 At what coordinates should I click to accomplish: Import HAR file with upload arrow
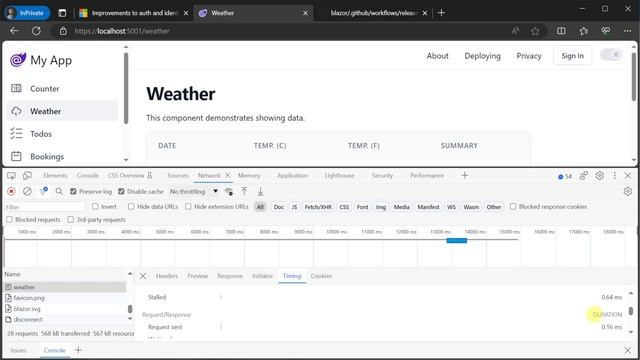click(x=244, y=191)
